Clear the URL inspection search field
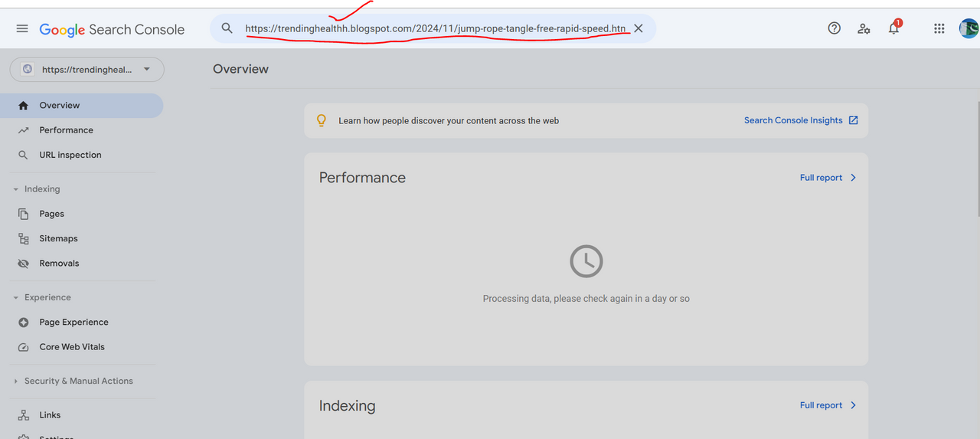This screenshot has height=439, width=980. (639, 28)
